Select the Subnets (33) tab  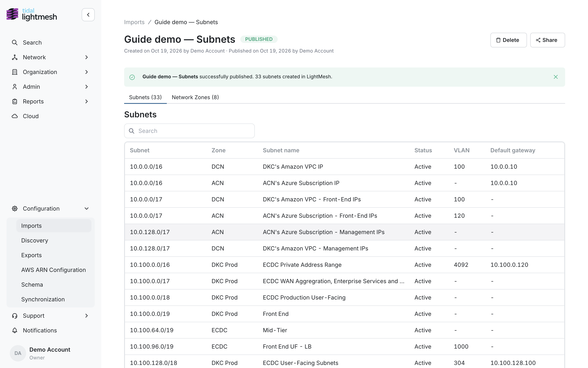point(145,97)
